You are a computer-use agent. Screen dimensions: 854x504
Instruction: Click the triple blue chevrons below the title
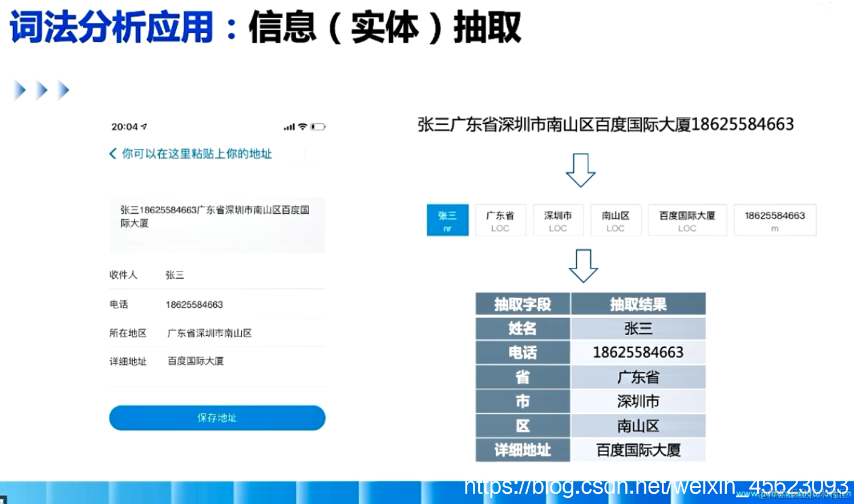[x=40, y=89]
